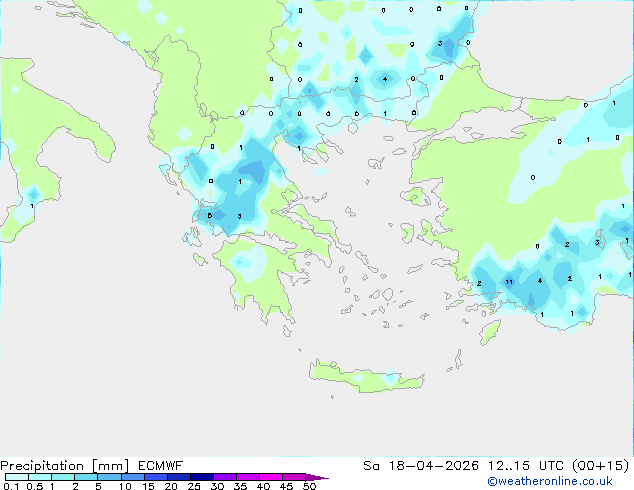Open the weatheronline.co.uk copyright link

tap(550, 481)
